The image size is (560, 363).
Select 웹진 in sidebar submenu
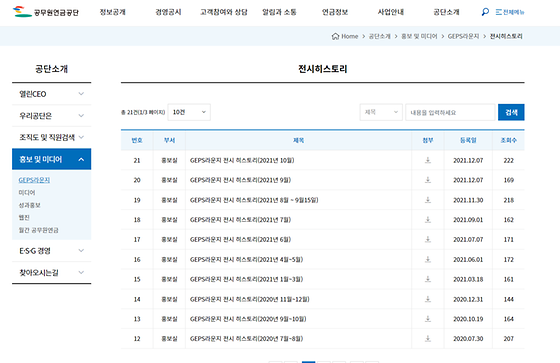pyautogui.click(x=24, y=218)
